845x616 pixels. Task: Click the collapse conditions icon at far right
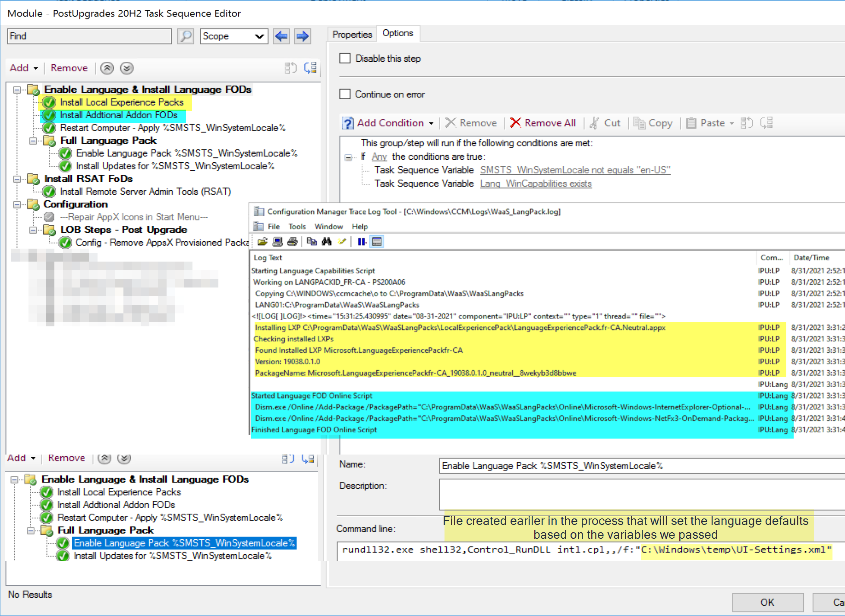766,123
